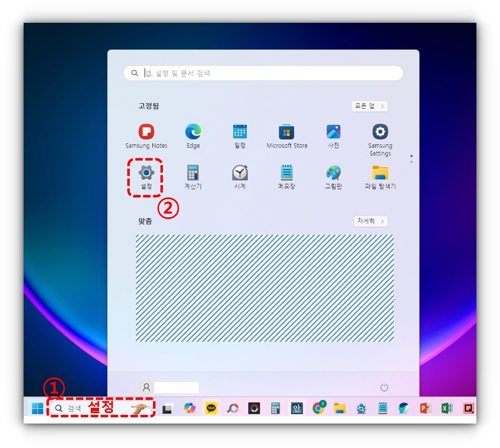Click the Windows Start button on taskbar
Image resolution: width=500 pixels, height=448 pixels.
point(37,408)
